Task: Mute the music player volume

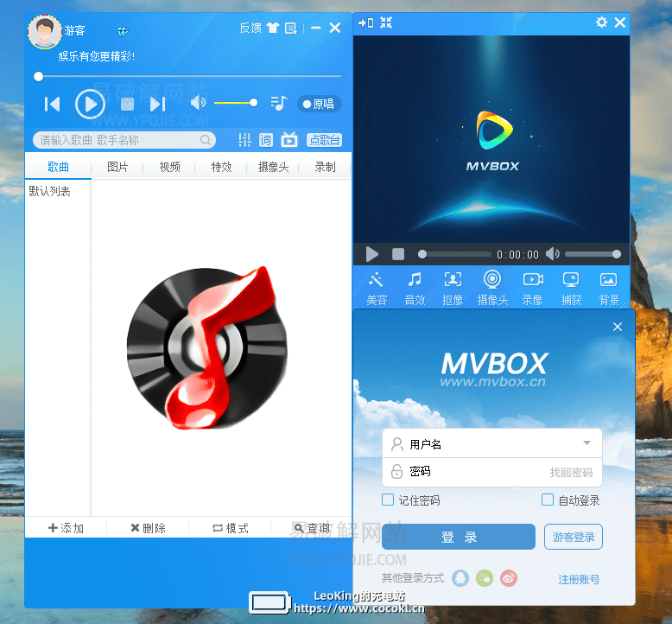Action: (x=198, y=103)
